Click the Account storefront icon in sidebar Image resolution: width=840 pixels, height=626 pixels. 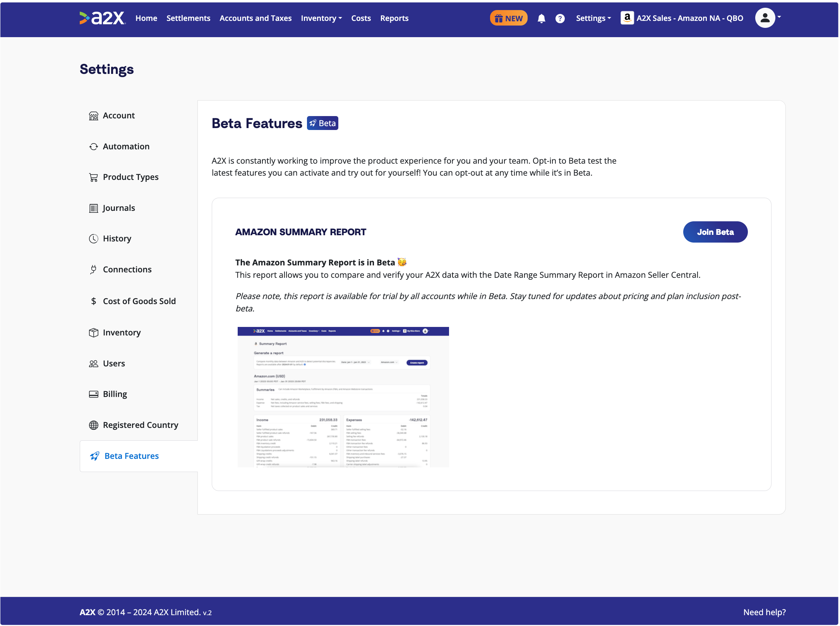click(94, 116)
